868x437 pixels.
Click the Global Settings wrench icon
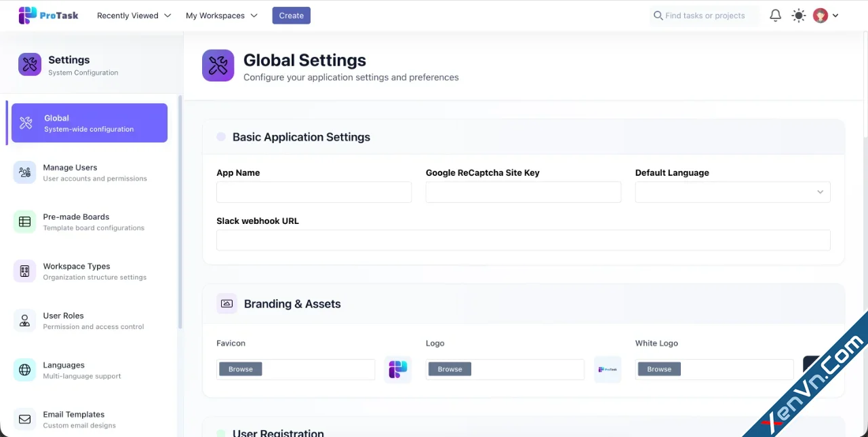click(218, 65)
